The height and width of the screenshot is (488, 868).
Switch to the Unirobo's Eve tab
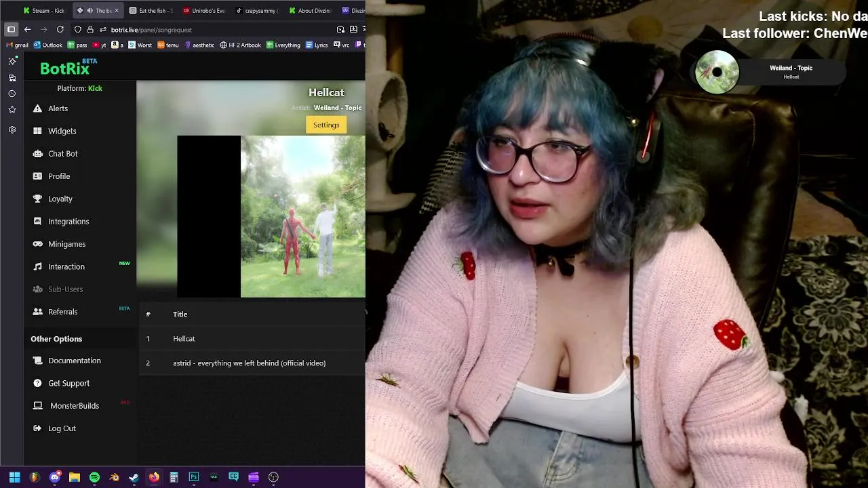point(204,10)
